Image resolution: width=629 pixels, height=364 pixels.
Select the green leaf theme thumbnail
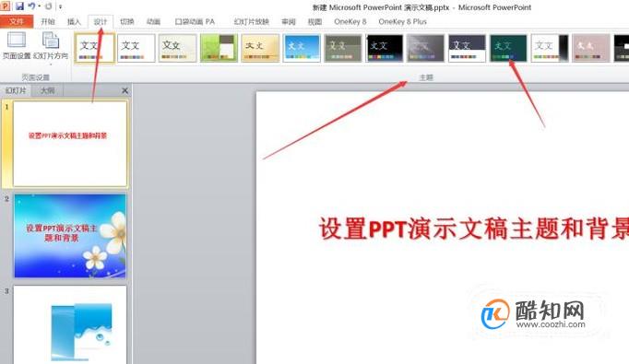tap(219, 48)
